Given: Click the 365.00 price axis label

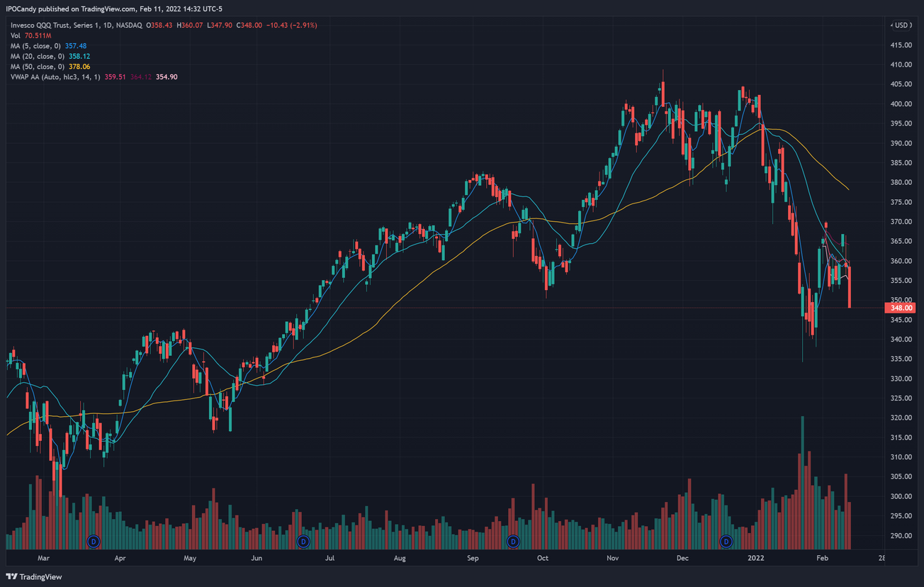Looking at the screenshot, I should [901, 241].
